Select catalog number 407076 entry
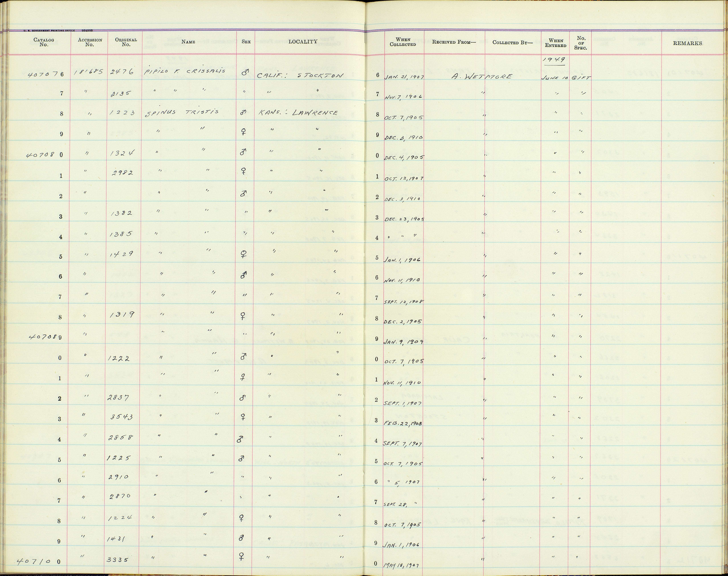This screenshot has height=576, width=728. [x=46, y=74]
